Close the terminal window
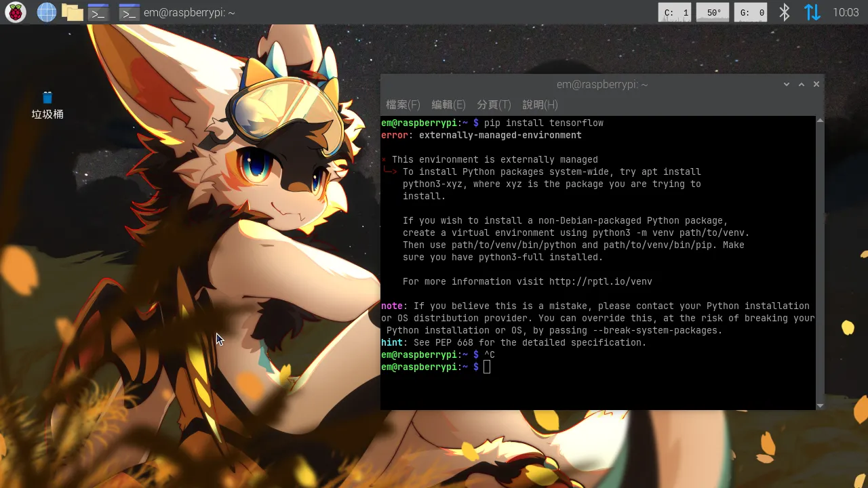 coord(816,85)
